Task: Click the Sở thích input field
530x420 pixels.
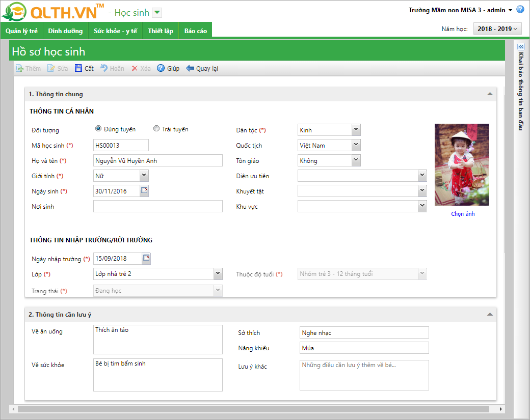Action: (364, 332)
